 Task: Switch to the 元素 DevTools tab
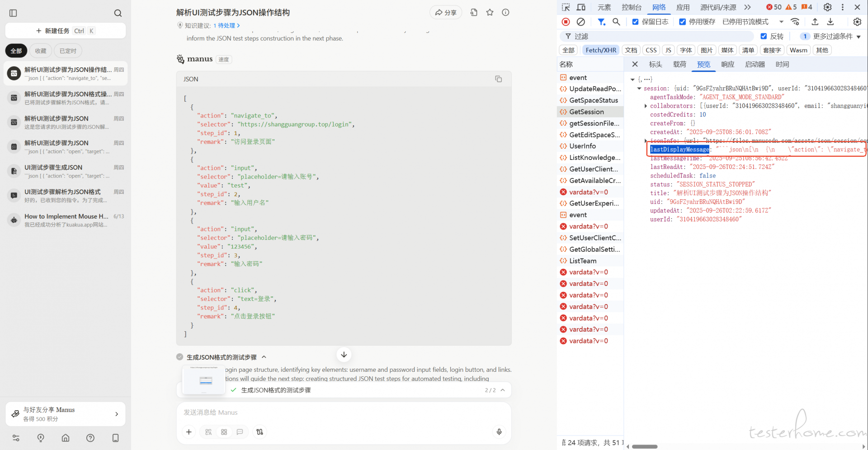point(604,7)
